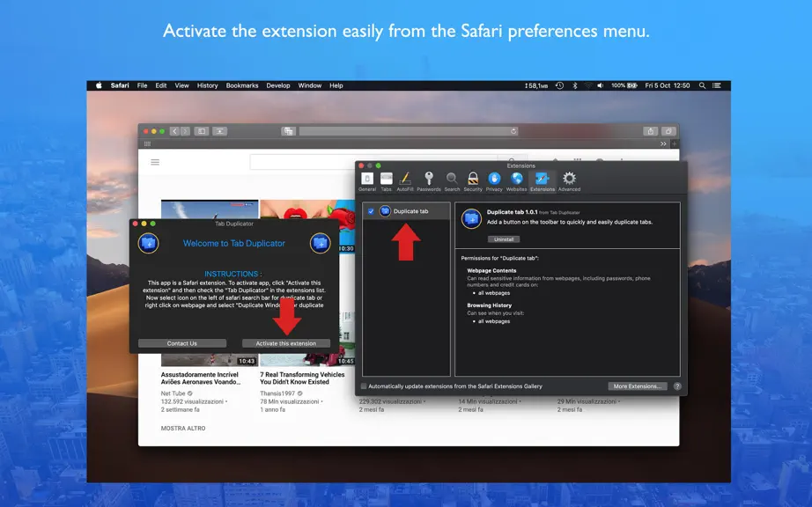This screenshot has width=812, height=507.
Task: Open the Search preferences pane
Action: (452, 181)
